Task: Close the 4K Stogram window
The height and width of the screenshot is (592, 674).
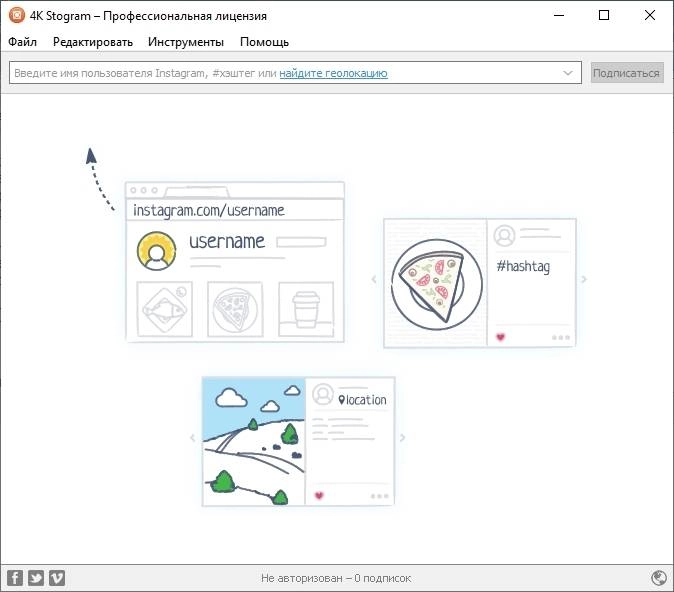Action: pos(650,15)
